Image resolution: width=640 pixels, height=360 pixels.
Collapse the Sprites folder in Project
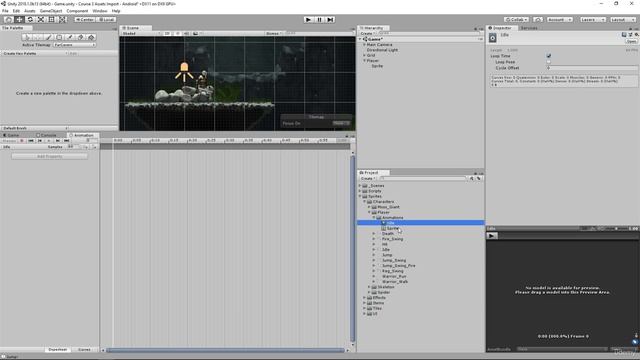click(360, 196)
